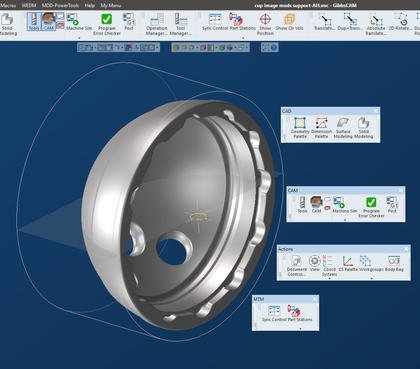Click Tools in the floating CAM panel
Viewport: 420px width, 369px height.
pyautogui.click(x=302, y=205)
